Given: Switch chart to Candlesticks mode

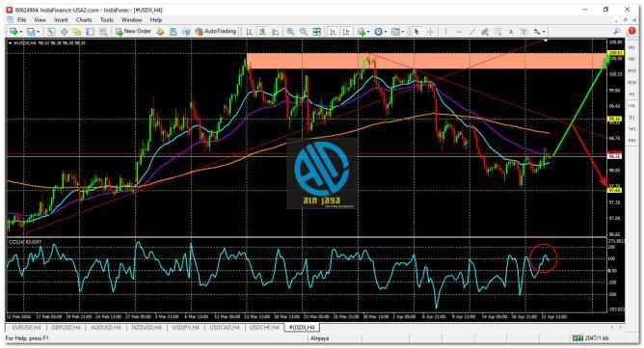Looking at the screenshot, I should tap(262, 32).
